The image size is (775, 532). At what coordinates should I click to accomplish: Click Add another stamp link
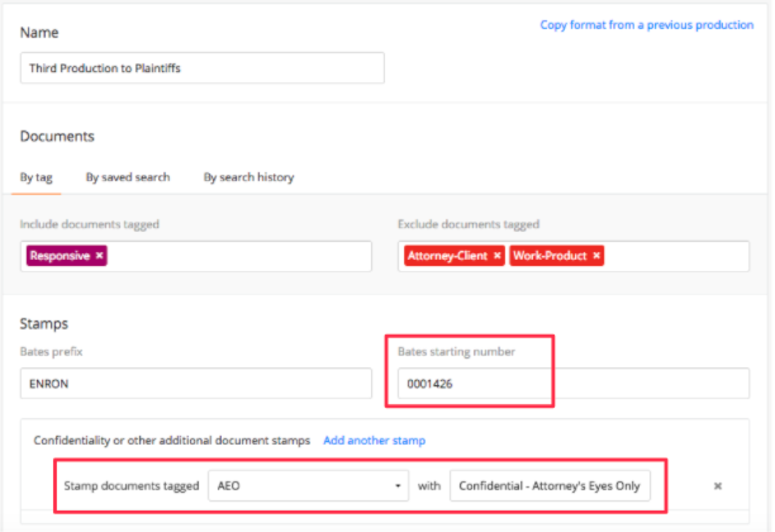tap(374, 440)
